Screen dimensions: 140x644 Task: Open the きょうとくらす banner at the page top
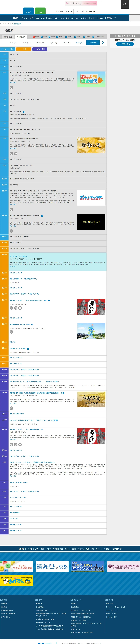[81, 3]
